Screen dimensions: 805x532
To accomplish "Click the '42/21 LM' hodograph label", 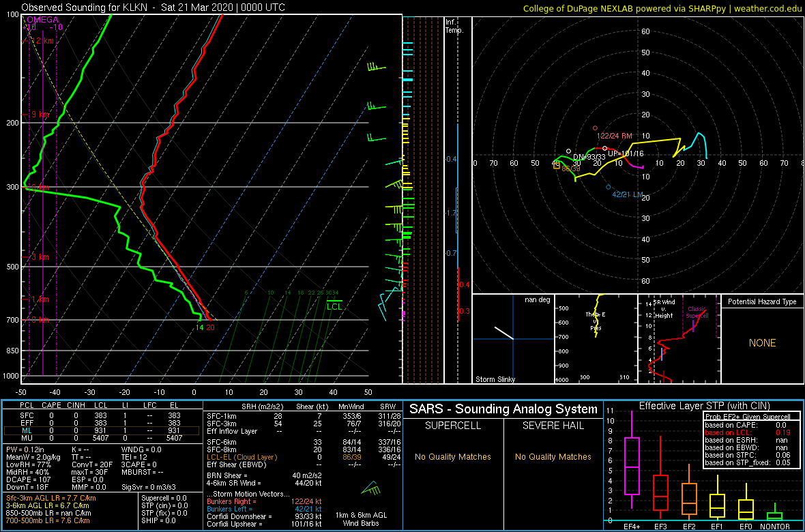I will 628,194.
